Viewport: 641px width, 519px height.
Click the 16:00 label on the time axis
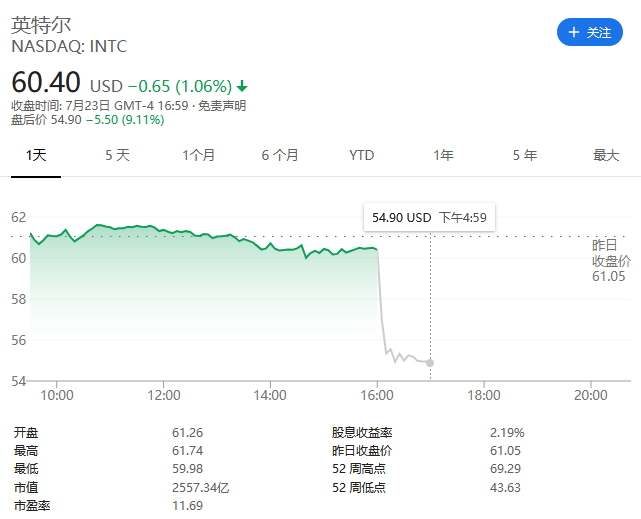tap(377, 395)
